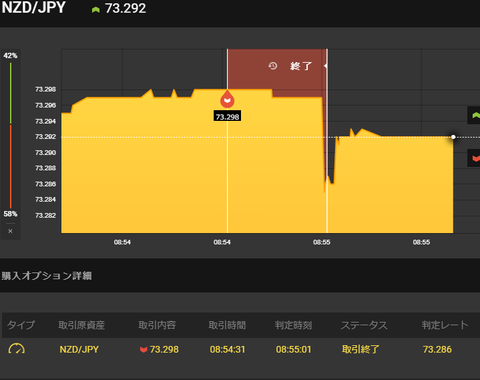Click the 58% seller sentiment value
Image resolution: width=480 pixels, height=380 pixels.
coord(10,214)
